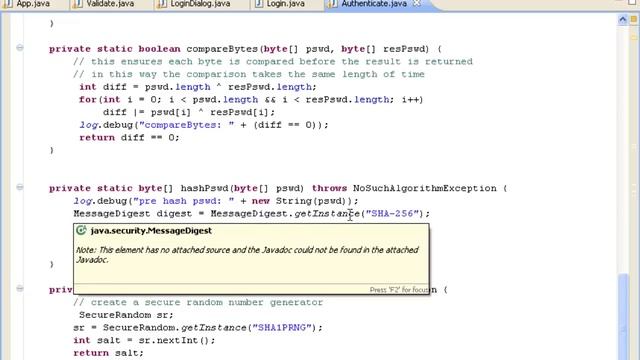Click NoSuchAlgorithmException in the throws clause
Image resolution: width=640 pixels, height=360 pixels.
[424, 189]
